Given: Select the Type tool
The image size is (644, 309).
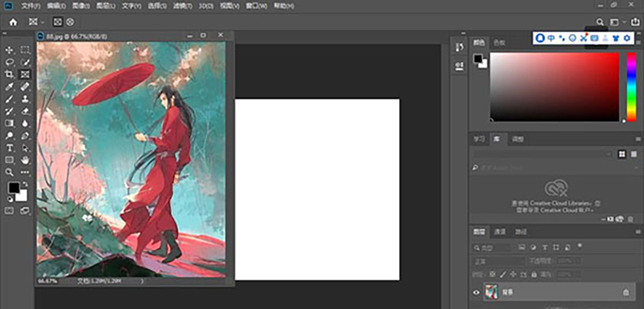Looking at the screenshot, I should (x=9, y=148).
